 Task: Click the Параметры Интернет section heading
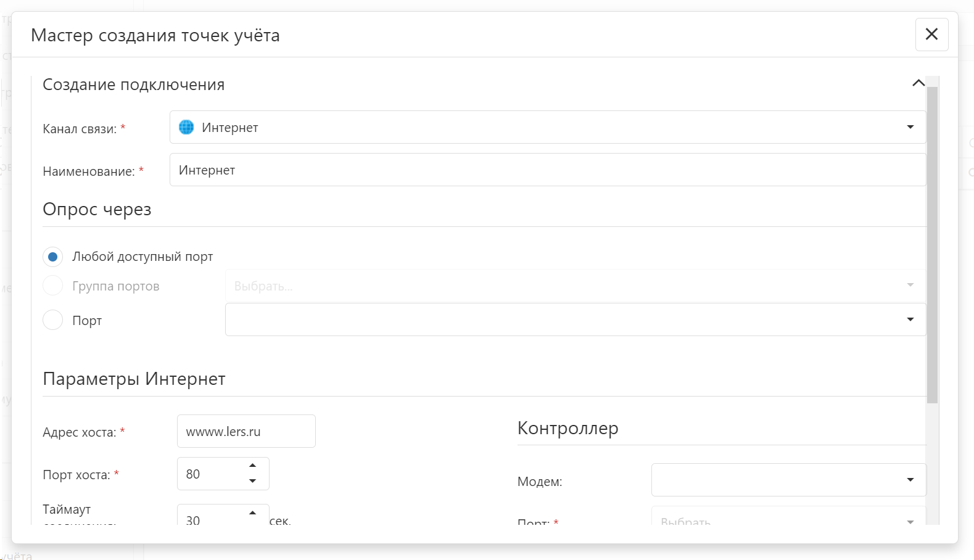(x=134, y=379)
